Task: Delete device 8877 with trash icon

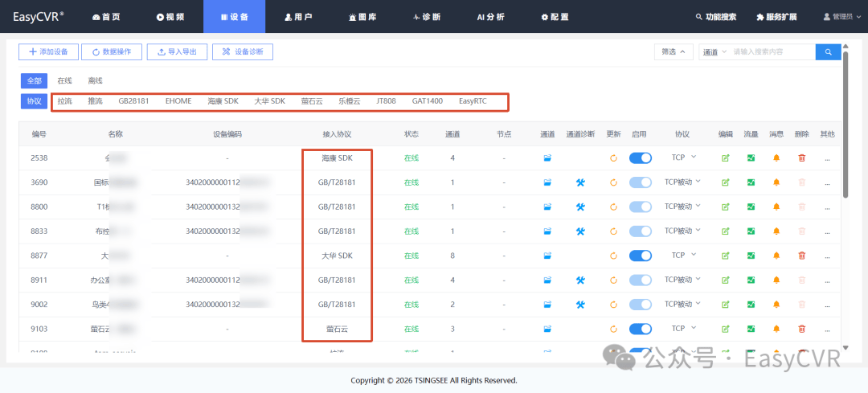Action: click(801, 256)
